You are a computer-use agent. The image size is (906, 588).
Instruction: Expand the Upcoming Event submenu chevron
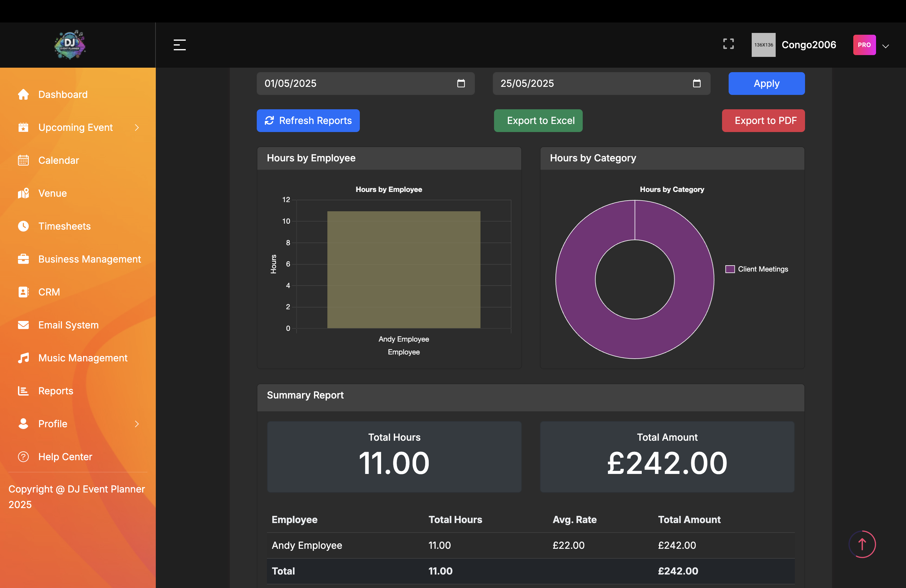[137, 128]
